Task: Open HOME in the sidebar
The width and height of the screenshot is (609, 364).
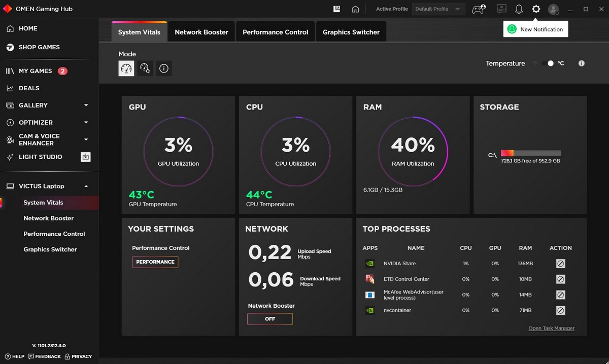Action: [x=28, y=28]
